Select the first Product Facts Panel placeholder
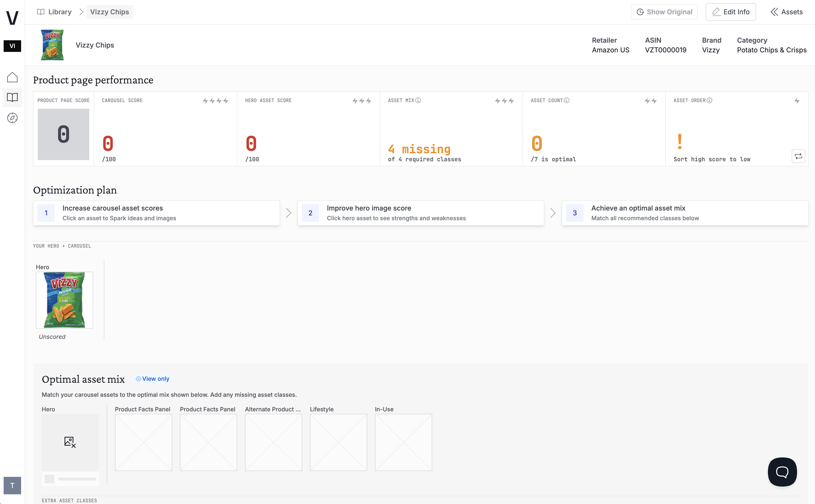 (x=143, y=442)
